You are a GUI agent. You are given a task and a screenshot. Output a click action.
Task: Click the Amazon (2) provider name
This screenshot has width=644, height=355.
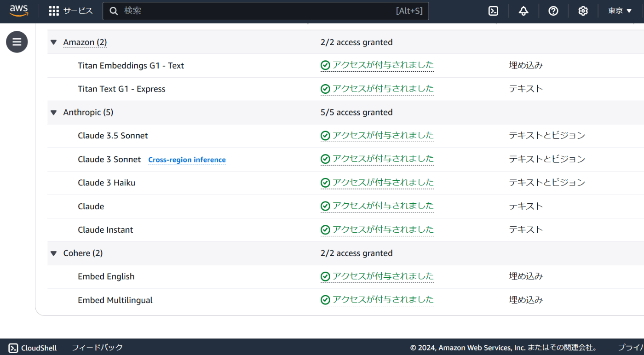85,42
